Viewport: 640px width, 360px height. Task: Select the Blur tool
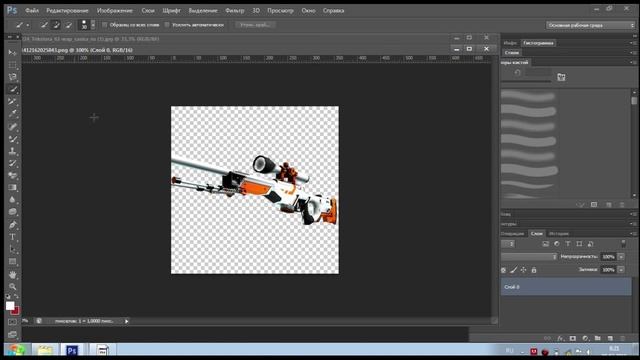pyautogui.click(x=13, y=200)
